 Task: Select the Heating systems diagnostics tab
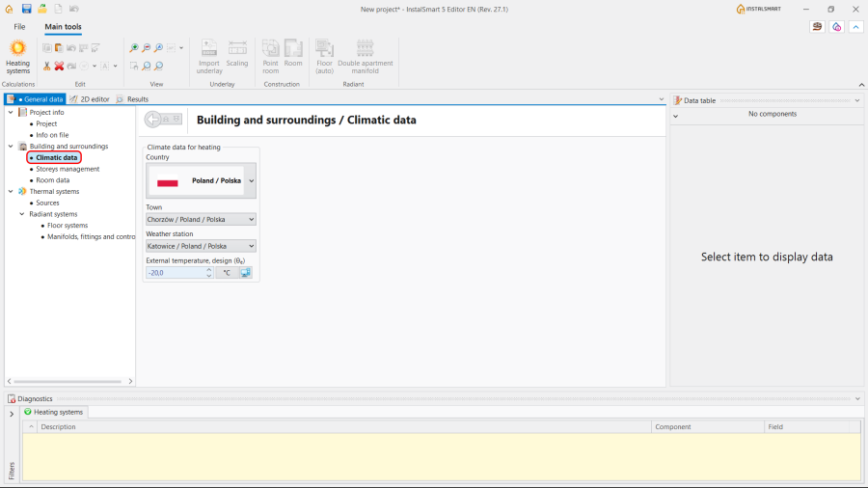pyautogui.click(x=54, y=412)
